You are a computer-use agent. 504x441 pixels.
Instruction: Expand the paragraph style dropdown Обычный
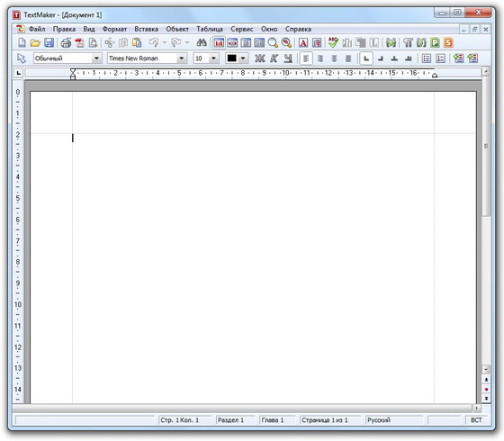[96, 58]
